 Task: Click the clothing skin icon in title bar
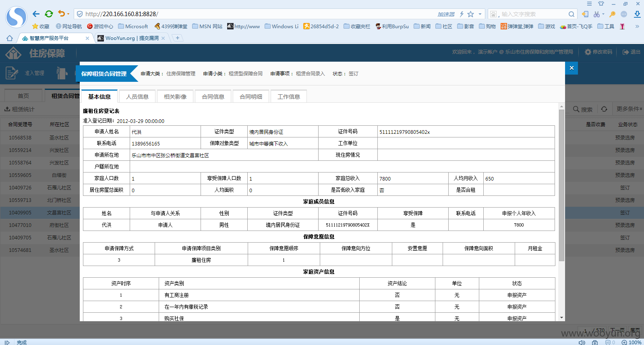coord(601,4)
